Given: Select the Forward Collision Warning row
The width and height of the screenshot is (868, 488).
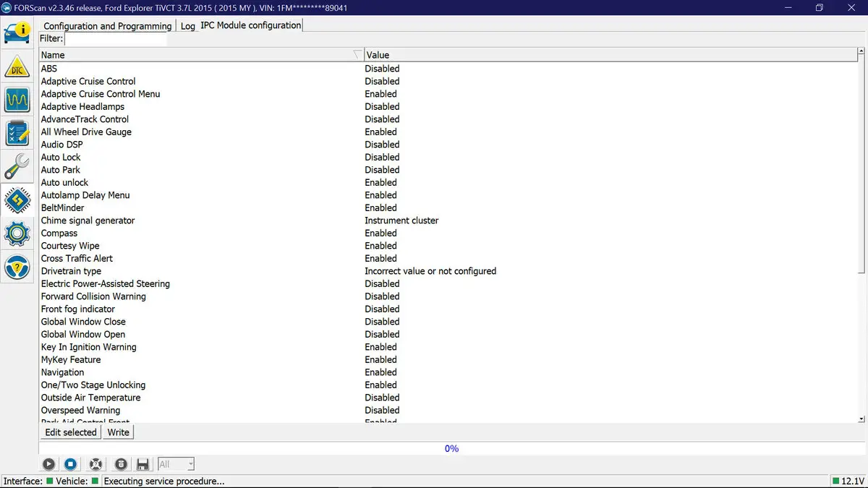Looking at the screenshot, I should [448, 296].
